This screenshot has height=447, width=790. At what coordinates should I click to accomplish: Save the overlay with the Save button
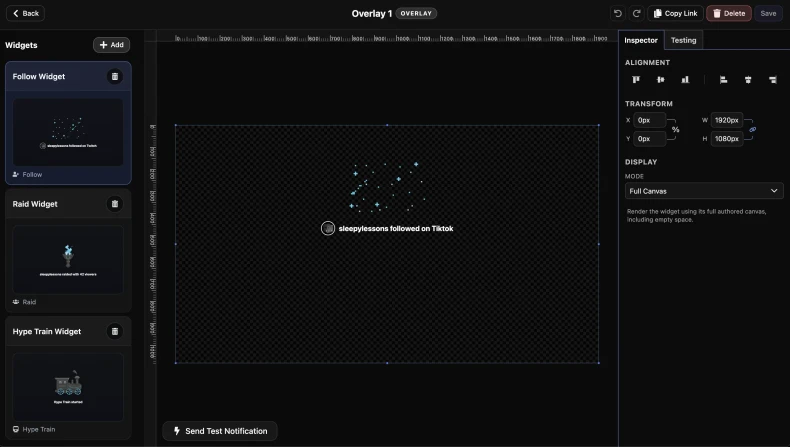click(x=768, y=14)
